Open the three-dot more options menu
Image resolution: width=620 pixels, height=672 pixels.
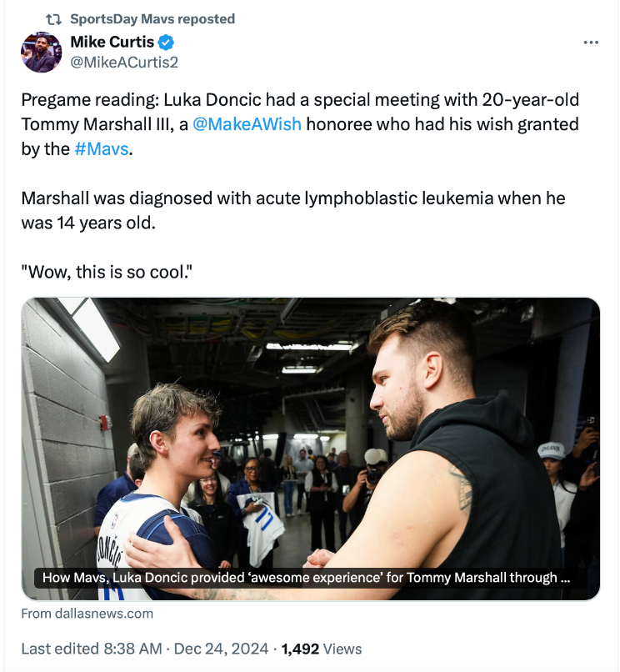pyautogui.click(x=591, y=43)
